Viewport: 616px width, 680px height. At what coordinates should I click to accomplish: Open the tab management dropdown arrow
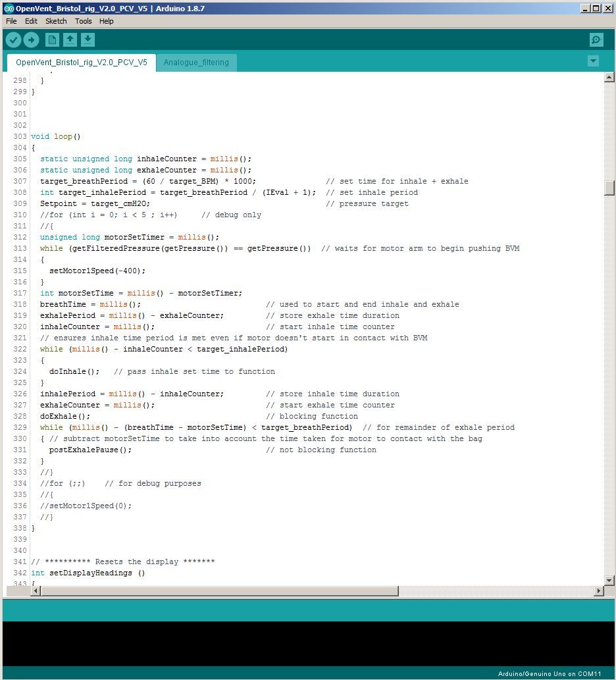(x=593, y=61)
